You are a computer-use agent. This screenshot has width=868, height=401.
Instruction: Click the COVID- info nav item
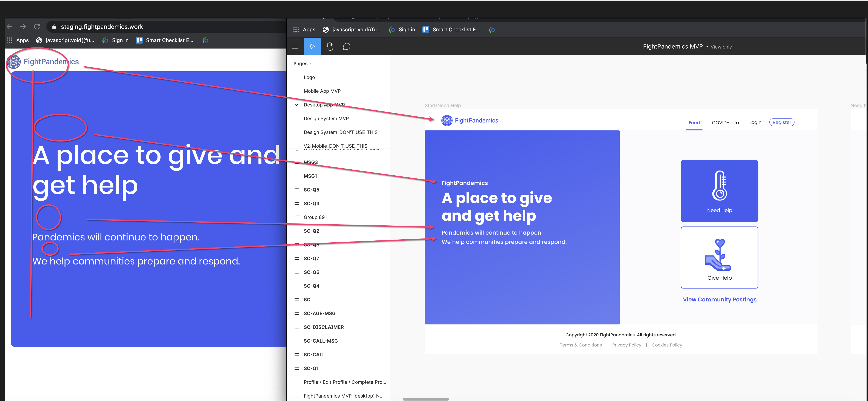click(725, 123)
